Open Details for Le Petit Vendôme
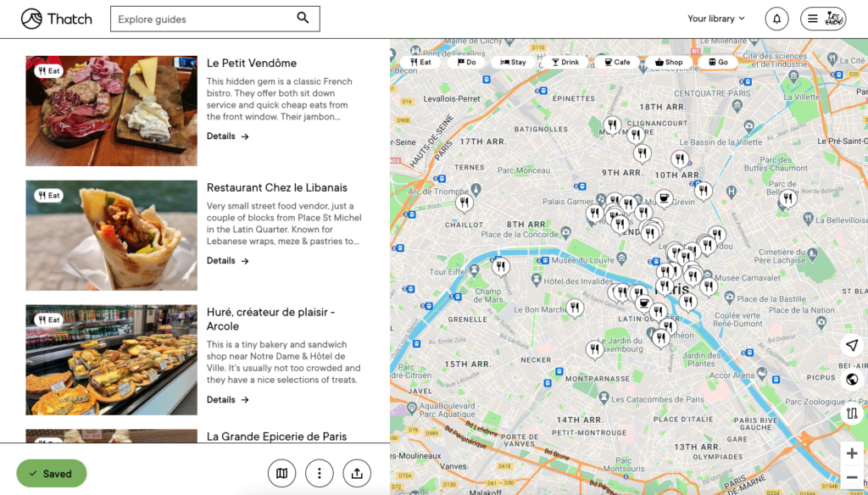Image resolution: width=868 pixels, height=495 pixels. click(227, 136)
